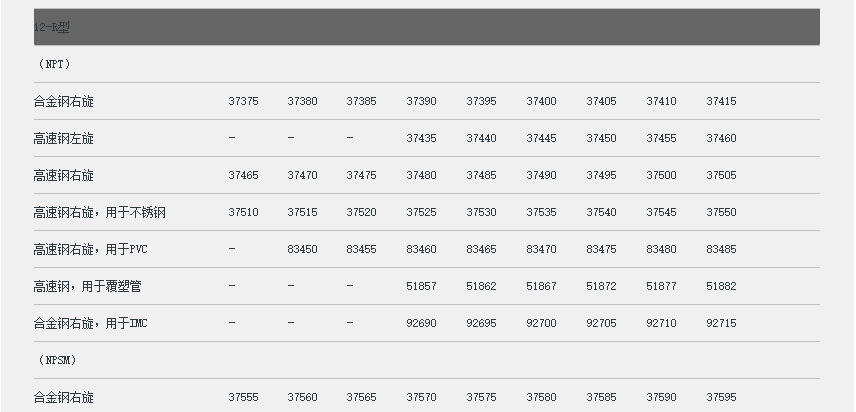The width and height of the screenshot is (856, 412).
Task: Click the (NPSM) section label
Action: point(57,360)
